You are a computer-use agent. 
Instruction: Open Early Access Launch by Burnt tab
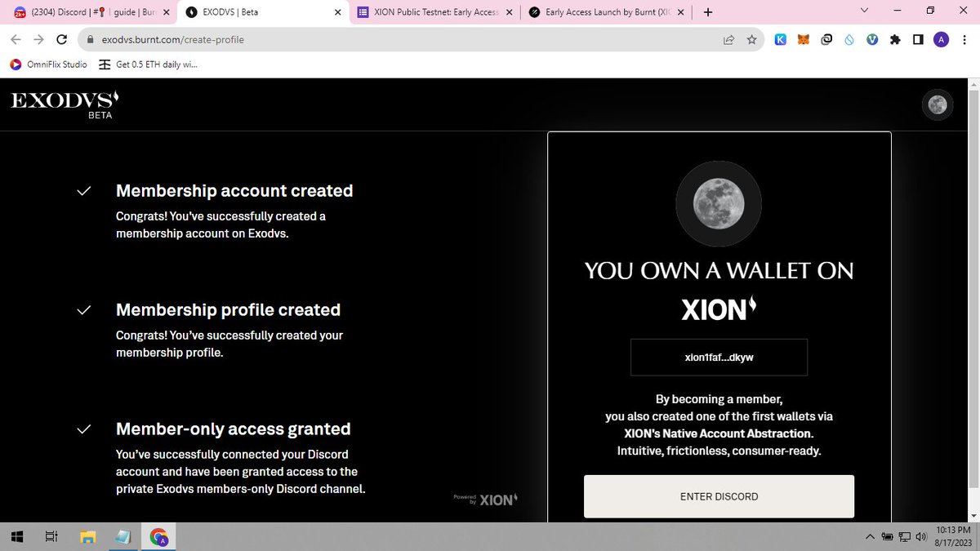click(x=604, y=12)
